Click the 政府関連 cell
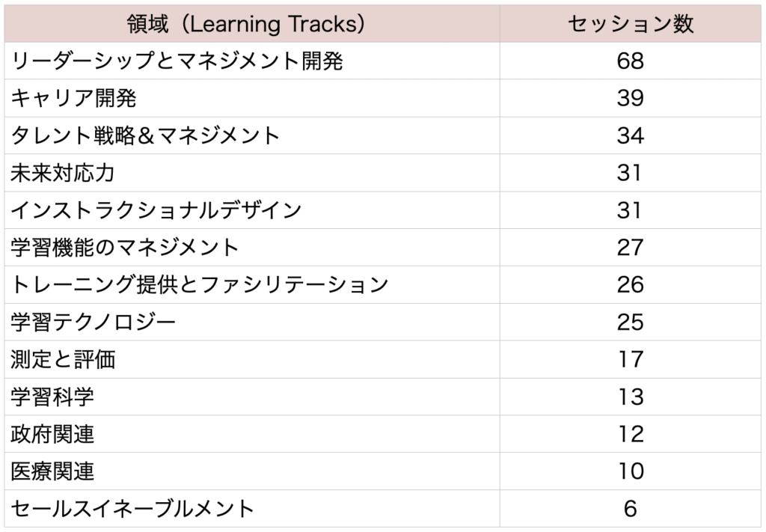This screenshot has height=532, width=766. tap(252, 434)
